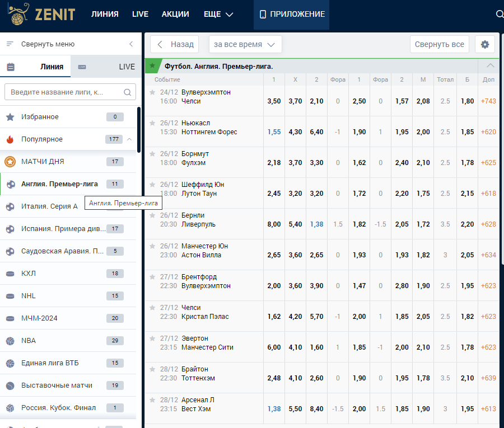The image size is (504, 428).
Task: Click volleyball icon beside Россия. Кубок. Финал
Action: tap(10, 408)
